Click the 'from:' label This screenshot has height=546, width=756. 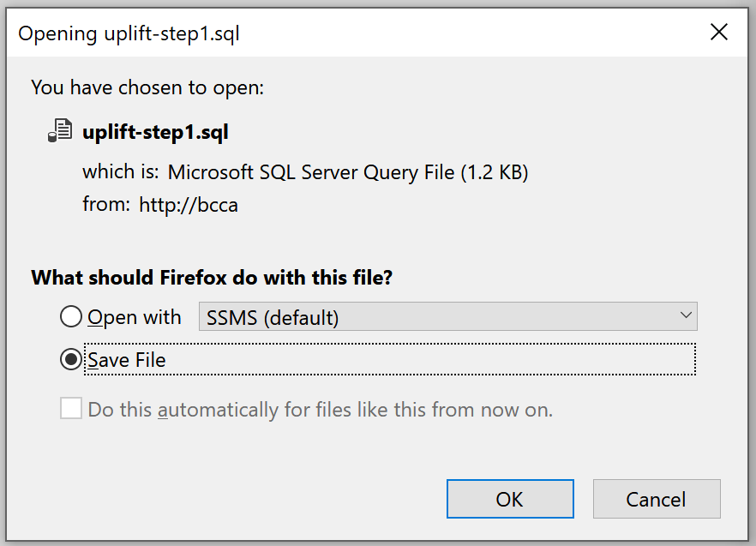106,205
